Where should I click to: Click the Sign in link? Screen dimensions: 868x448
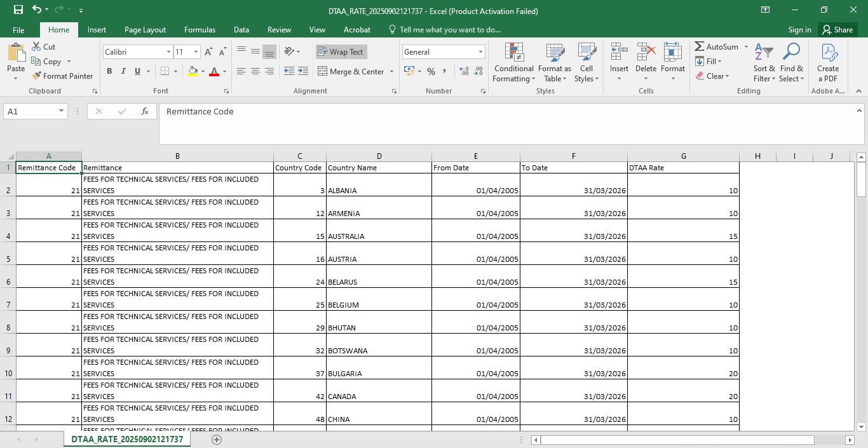pyautogui.click(x=799, y=30)
